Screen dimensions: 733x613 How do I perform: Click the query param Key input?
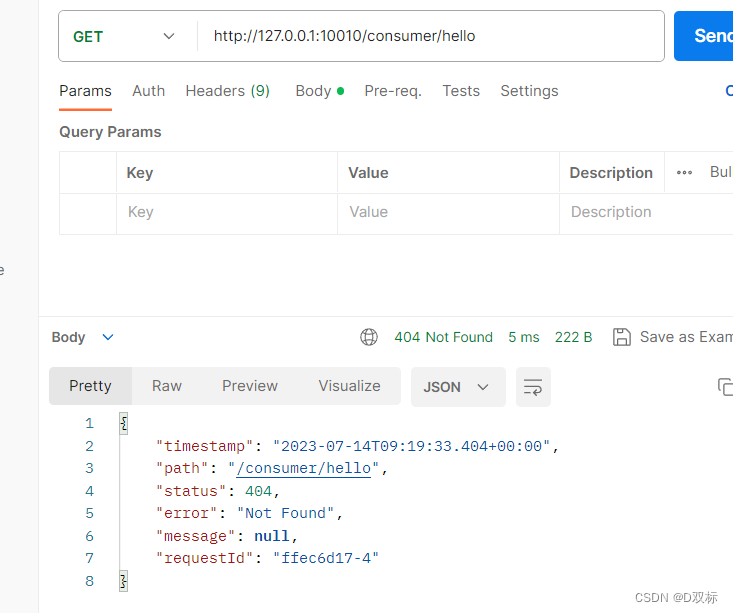click(227, 212)
